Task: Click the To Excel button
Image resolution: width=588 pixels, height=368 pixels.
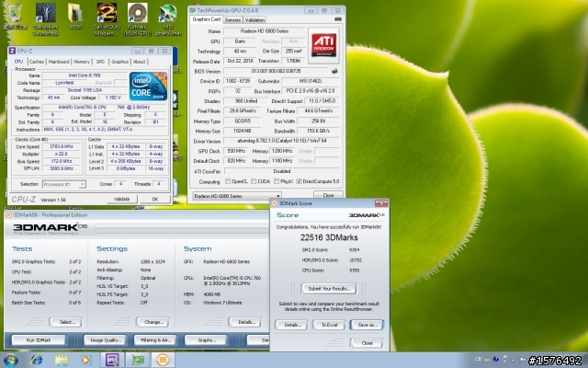Action: point(329,325)
